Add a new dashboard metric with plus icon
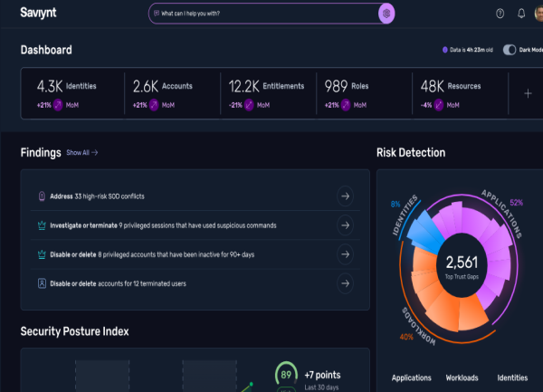This screenshot has width=543, height=392. [528, 93]
